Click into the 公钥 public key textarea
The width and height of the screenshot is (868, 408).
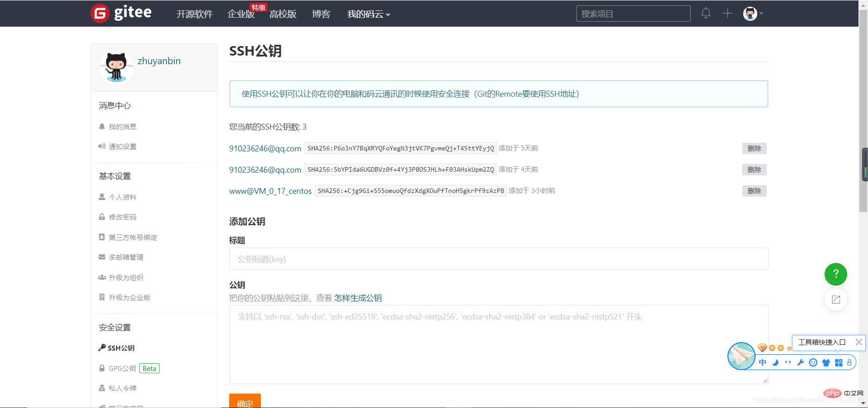click(499, 345)
